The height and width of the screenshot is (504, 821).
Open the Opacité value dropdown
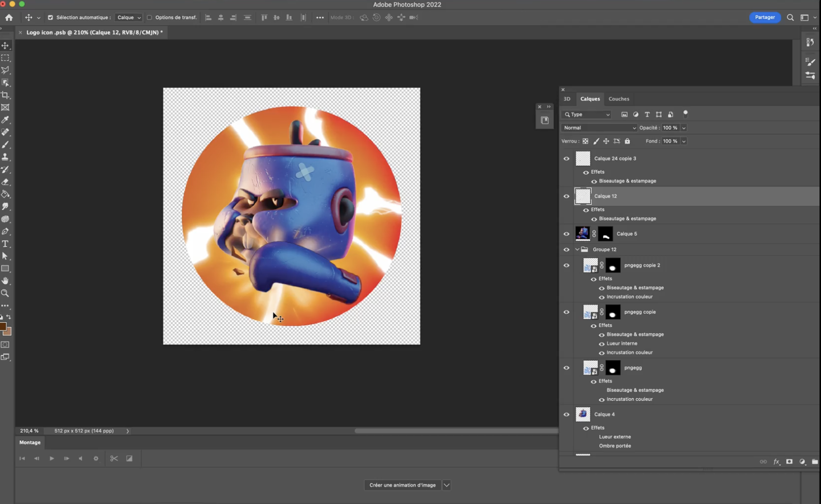coord(684,128)
